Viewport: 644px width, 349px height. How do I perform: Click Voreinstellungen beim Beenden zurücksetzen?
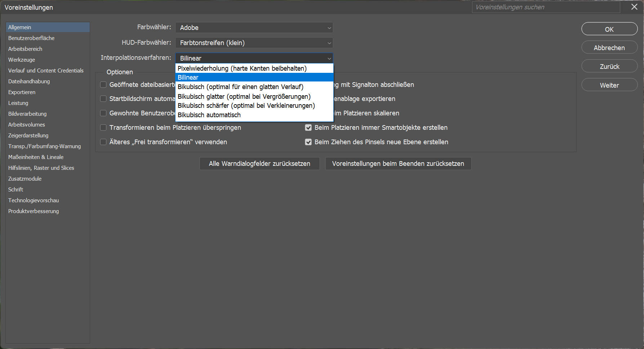coord(398,164)
